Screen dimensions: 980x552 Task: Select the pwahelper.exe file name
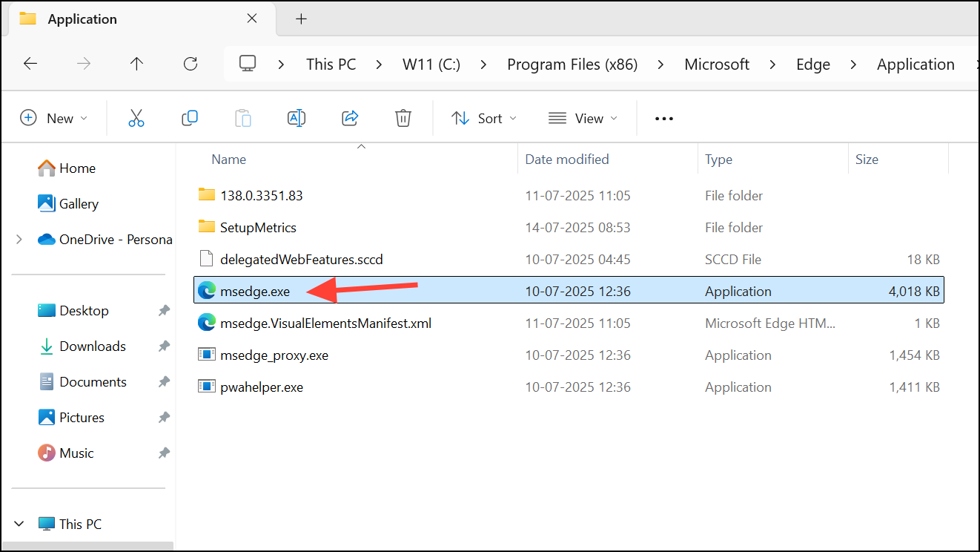coord(262,387)
